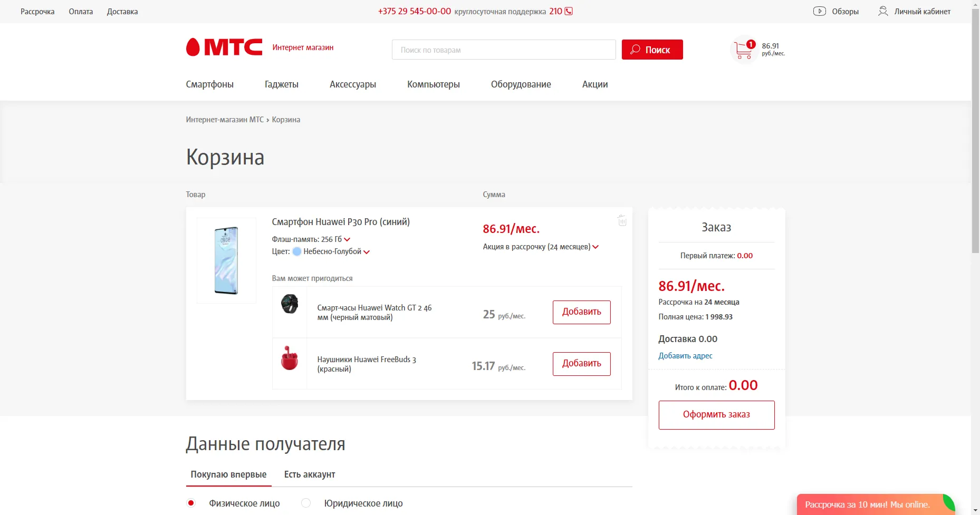980x515 pixels.
Task: Open the Компьютеры menu
Action: 434,84
